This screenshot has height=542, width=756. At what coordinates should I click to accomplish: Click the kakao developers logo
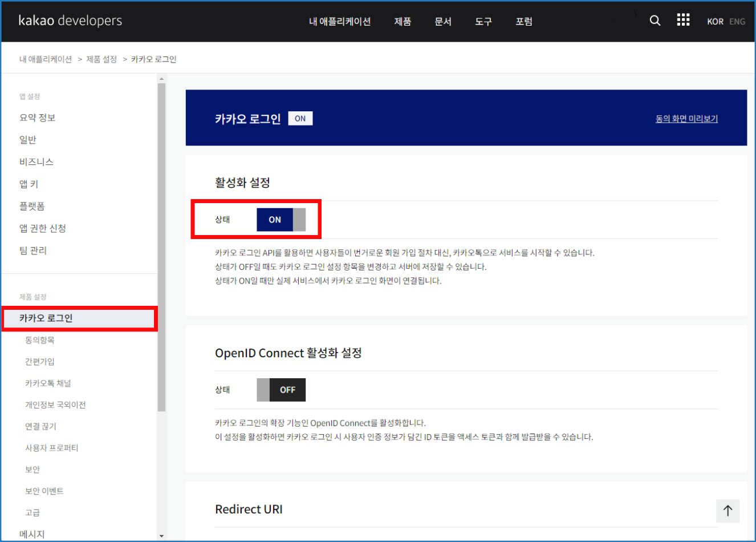pos(70,21)
